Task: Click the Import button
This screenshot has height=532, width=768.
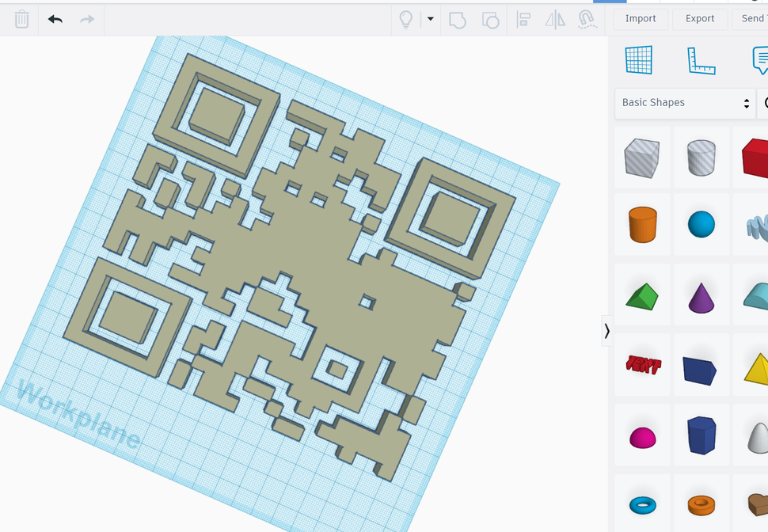Action: [x=641, y=18]
